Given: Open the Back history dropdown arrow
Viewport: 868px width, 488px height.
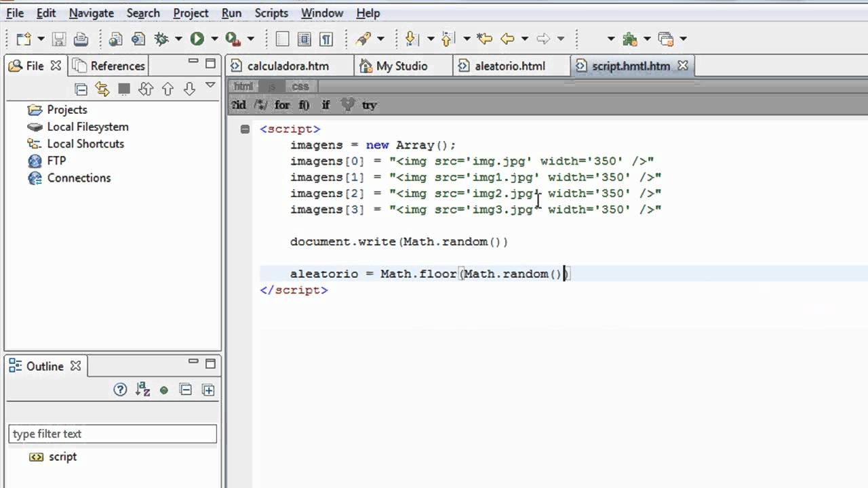Looking at the screenshot, I should 525,39.
